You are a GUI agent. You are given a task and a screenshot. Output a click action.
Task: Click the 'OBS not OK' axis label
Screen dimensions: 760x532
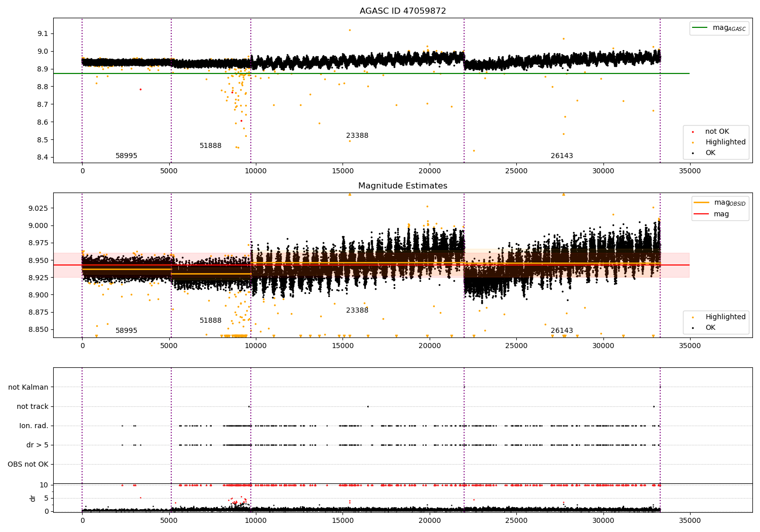coord(28,464)
